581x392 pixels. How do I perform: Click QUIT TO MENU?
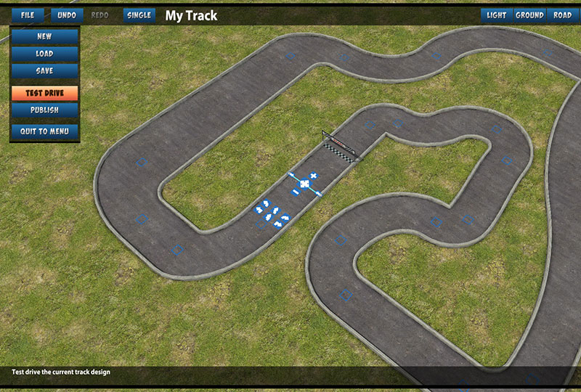pyautogui.click(x=44, y=131)
